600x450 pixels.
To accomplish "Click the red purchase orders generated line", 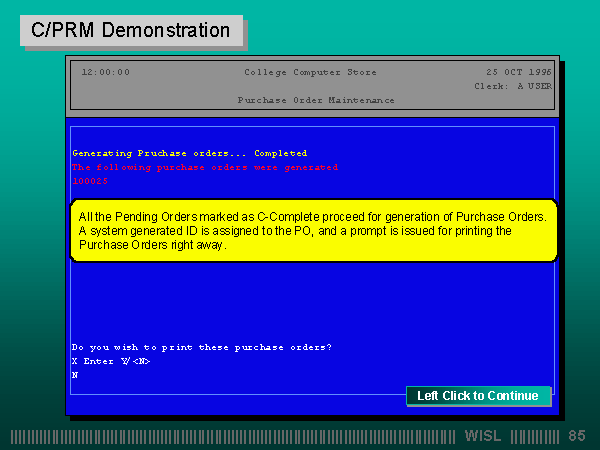I will pos(205,167).
